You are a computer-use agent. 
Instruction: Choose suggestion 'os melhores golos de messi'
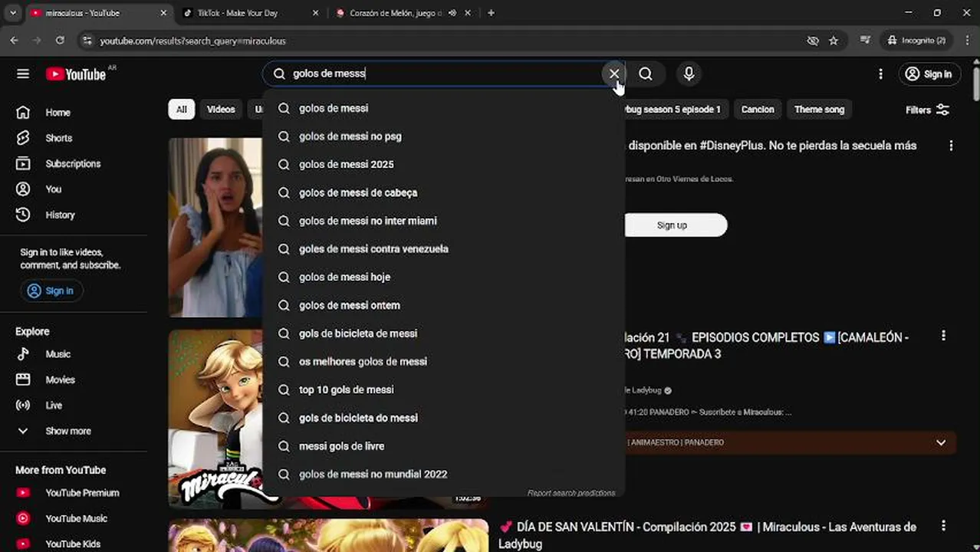click(x=443, y=362)
